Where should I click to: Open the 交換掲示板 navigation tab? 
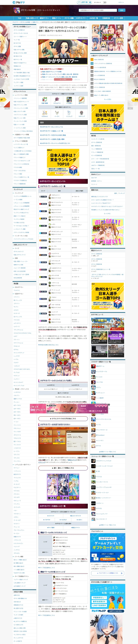click(106, 18)
